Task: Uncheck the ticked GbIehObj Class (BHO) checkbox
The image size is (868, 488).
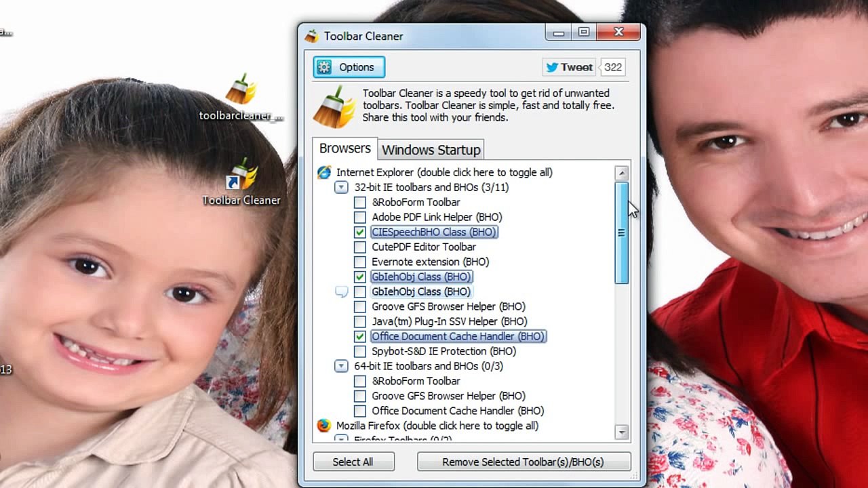Action: (360, 277)
